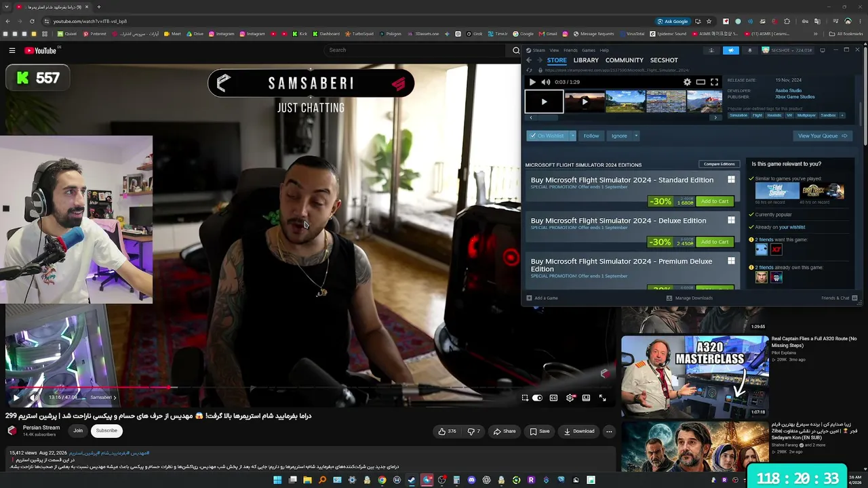Open Google Chrome from the taskbar
Viewport: 868px width, 488px height.
pos(382,480)
